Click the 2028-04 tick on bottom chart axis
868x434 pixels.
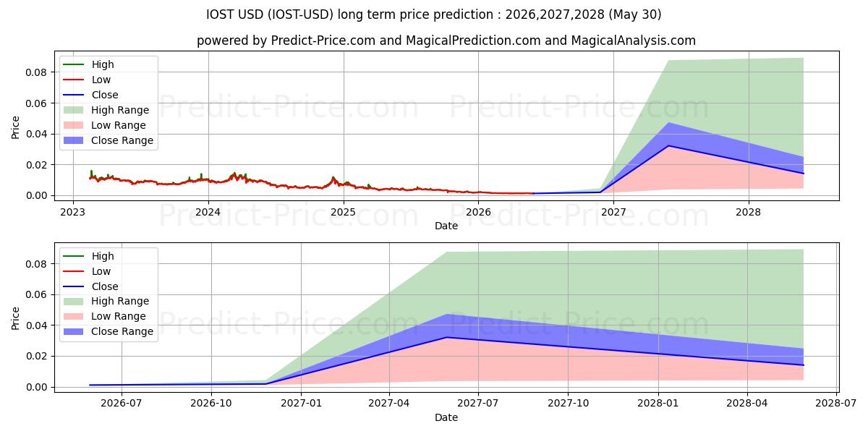tap(747, 404)
